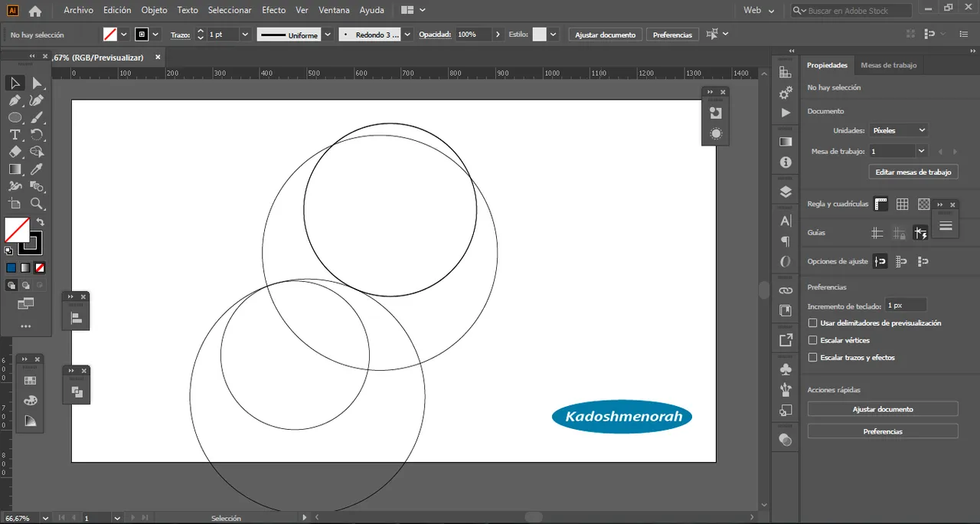Select the Paintbrush tool
The image size is (980, 524).
tap(37, 118)
